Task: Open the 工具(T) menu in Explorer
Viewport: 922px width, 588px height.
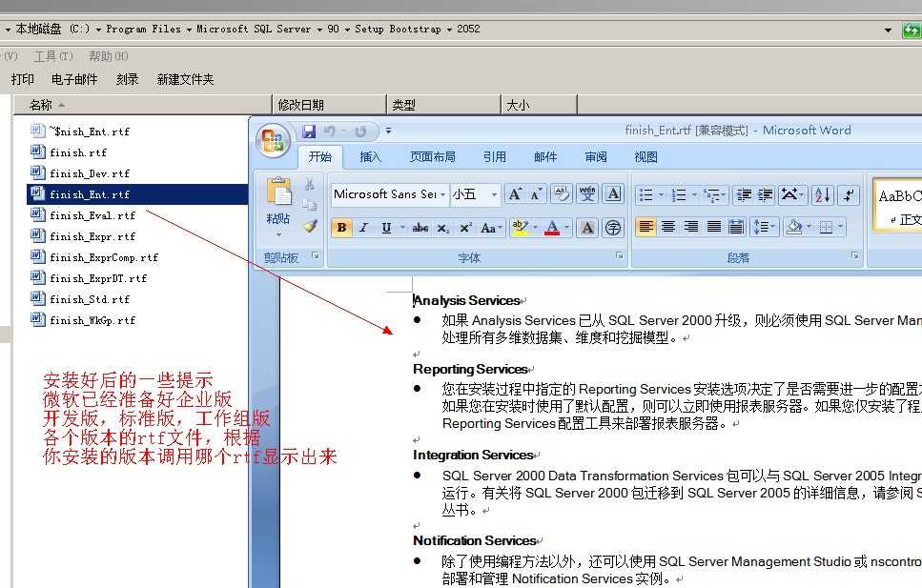Action: [x=53, y=56]
